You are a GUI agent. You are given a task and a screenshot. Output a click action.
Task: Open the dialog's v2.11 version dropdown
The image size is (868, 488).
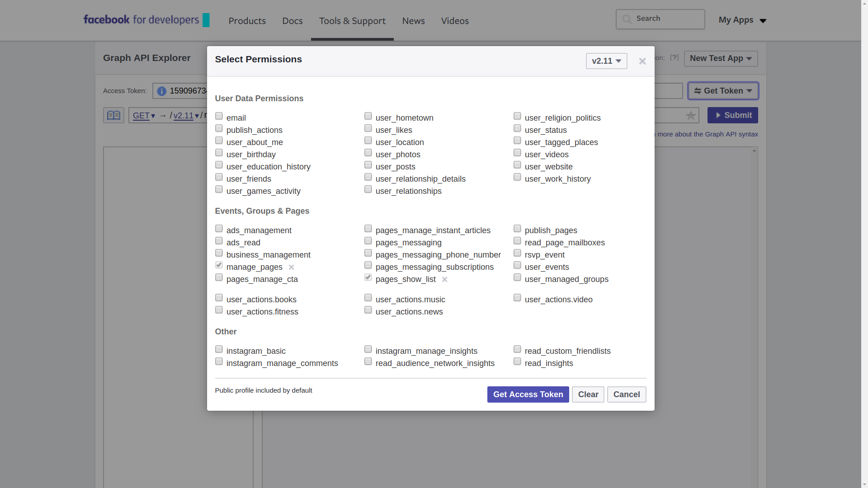point(606,61)
